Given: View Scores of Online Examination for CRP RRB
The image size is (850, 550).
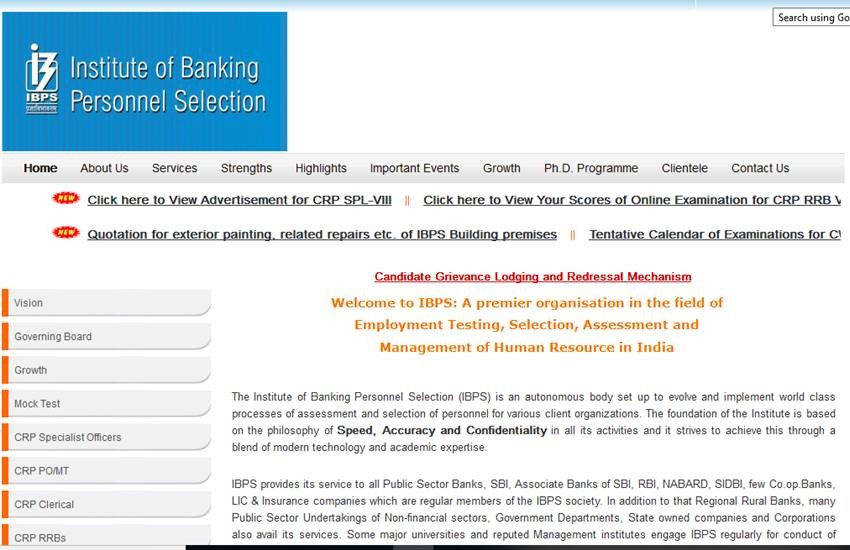Looking at the screenshot, I should coord(632,200).
